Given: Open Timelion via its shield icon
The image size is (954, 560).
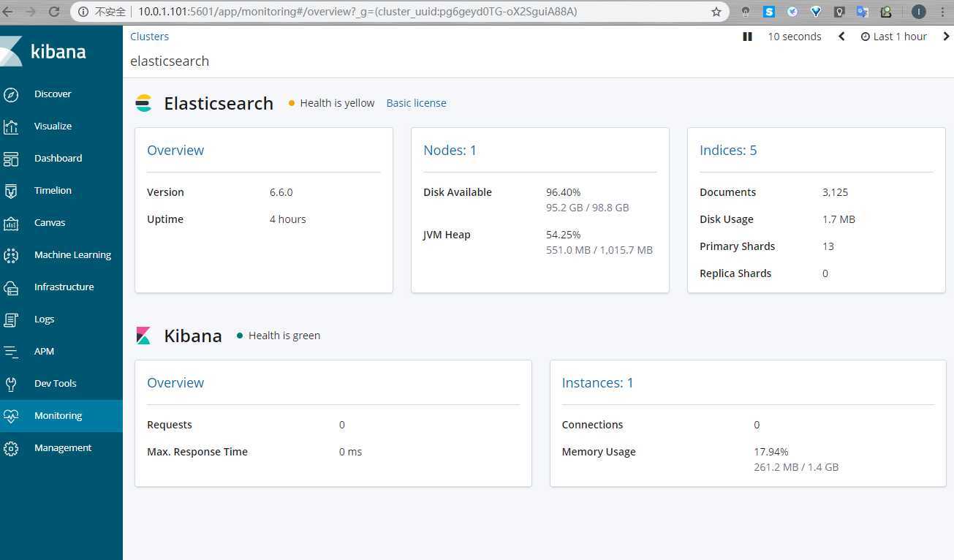Looking at the screenshot, I should pos(11,191).
